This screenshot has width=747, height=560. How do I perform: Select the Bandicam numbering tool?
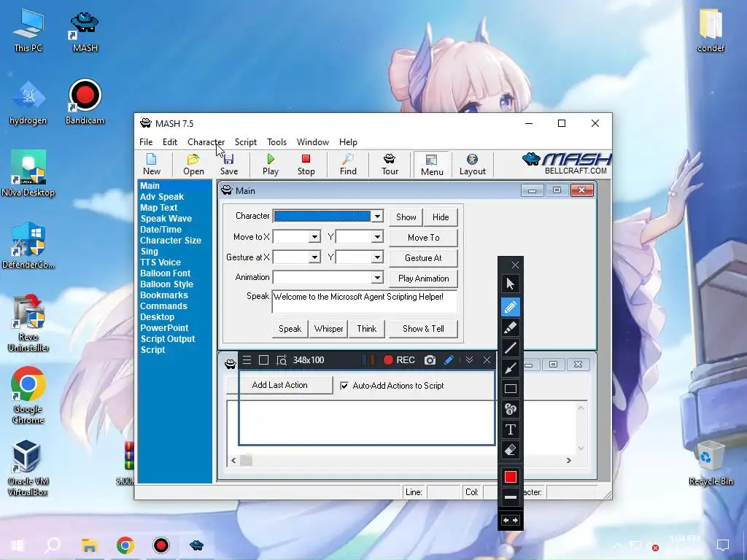tap(510, 409)
